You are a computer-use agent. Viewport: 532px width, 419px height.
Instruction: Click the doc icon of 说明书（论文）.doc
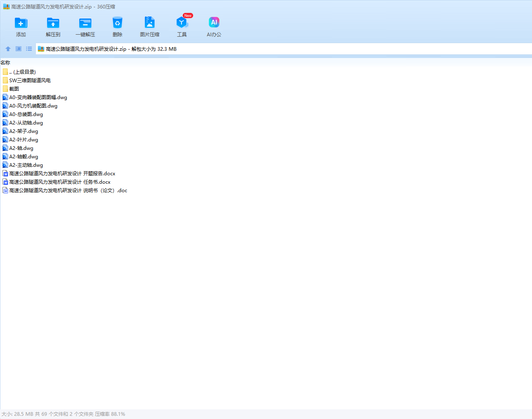[5, 190]
